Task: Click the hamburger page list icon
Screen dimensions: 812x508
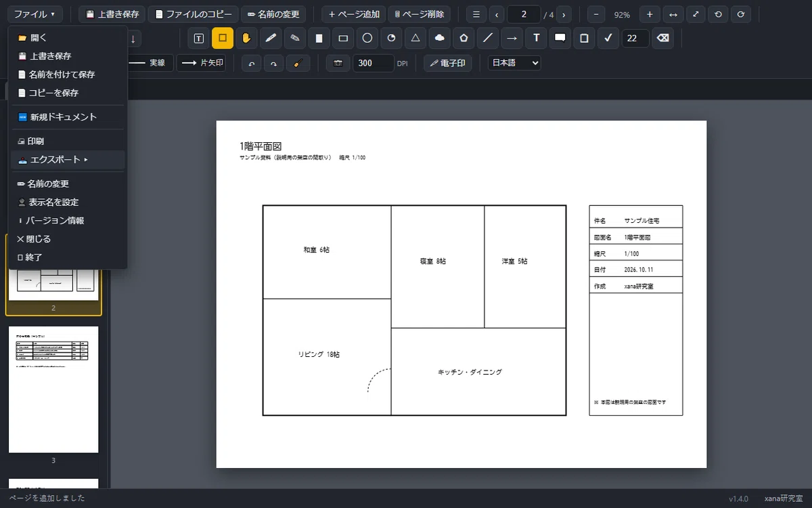Action: 476,14
